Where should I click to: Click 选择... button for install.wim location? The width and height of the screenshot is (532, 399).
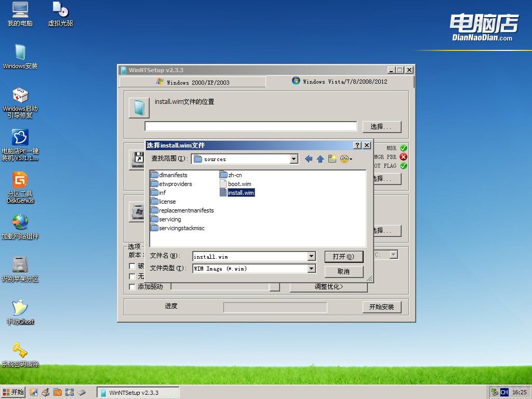(382, 127)
